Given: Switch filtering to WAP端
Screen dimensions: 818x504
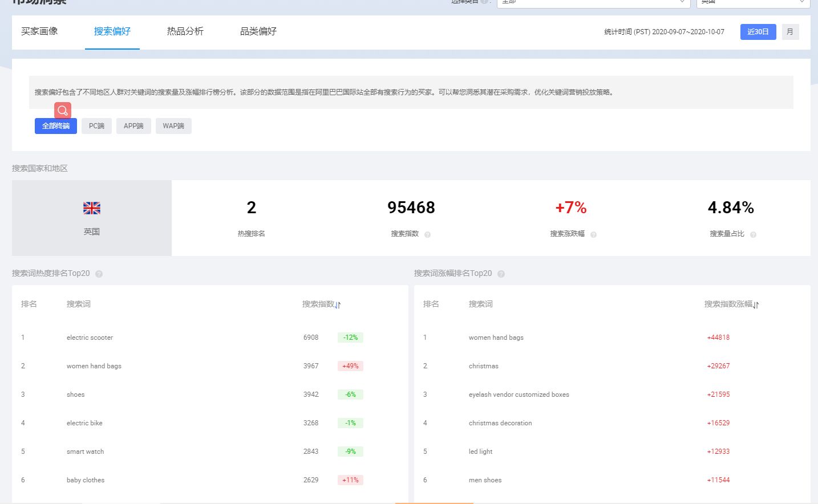Looking at the screenshot, I should (173, 125).
